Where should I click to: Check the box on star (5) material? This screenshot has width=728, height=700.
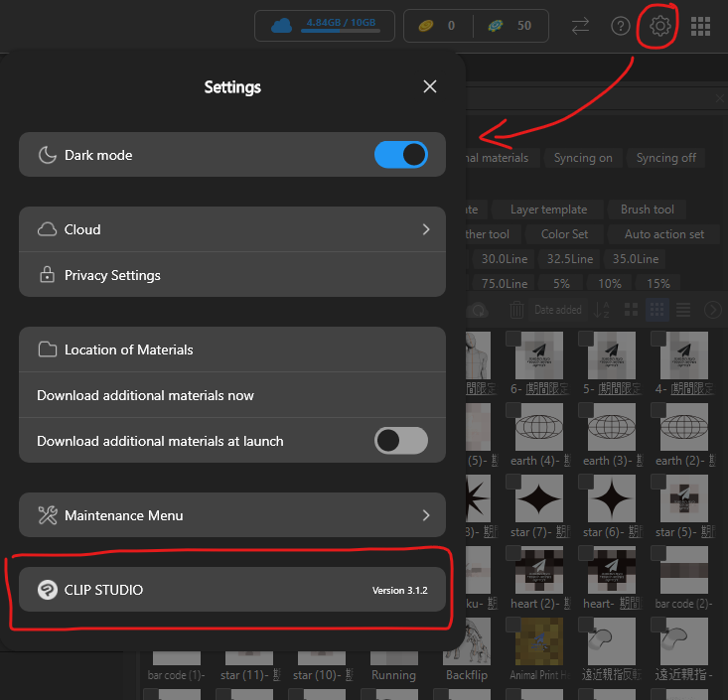657,482
